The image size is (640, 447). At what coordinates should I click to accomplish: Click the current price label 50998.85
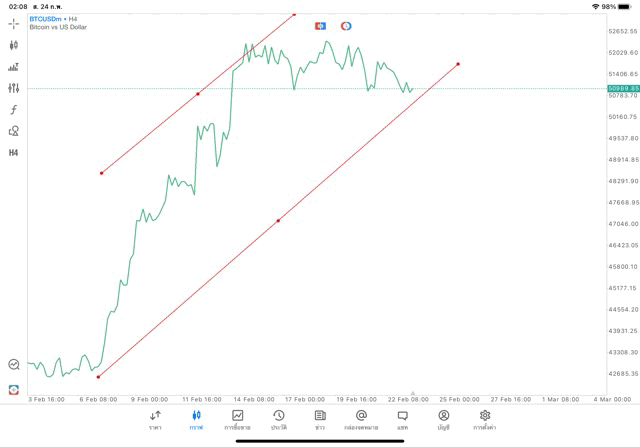click(623, 89)
